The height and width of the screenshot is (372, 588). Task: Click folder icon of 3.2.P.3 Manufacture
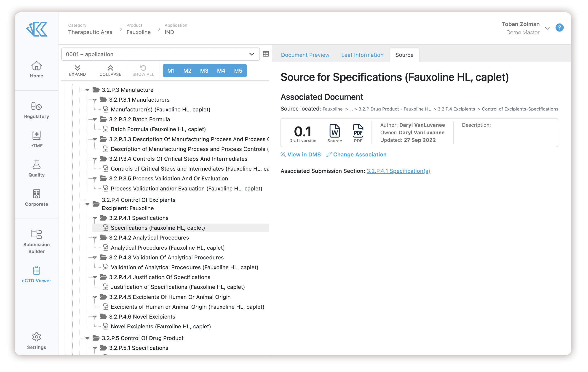pyautogui.click(x=96, y=90)
